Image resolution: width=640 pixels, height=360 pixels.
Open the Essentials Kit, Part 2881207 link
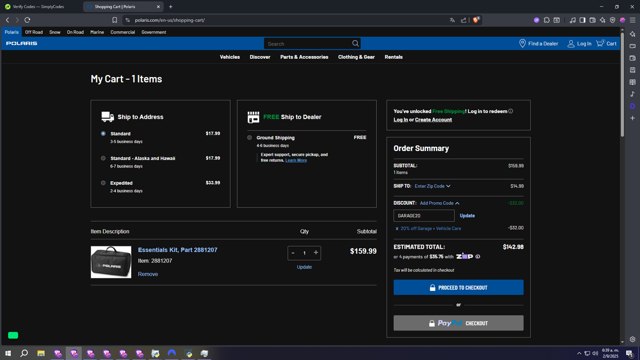pos(178,250)
